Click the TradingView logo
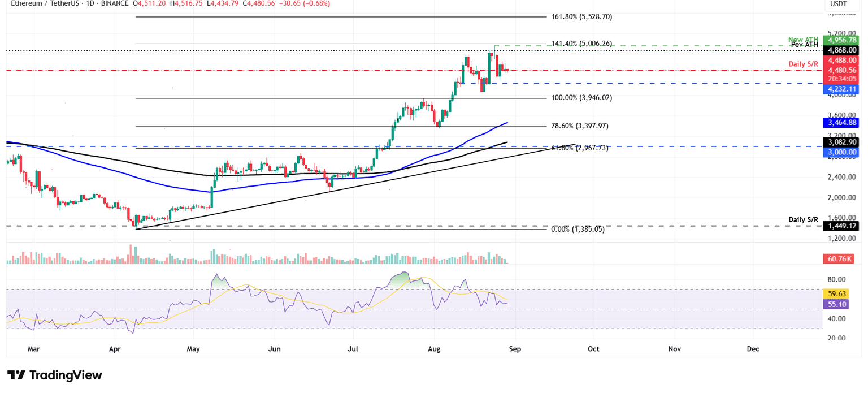 pos(53,375)
